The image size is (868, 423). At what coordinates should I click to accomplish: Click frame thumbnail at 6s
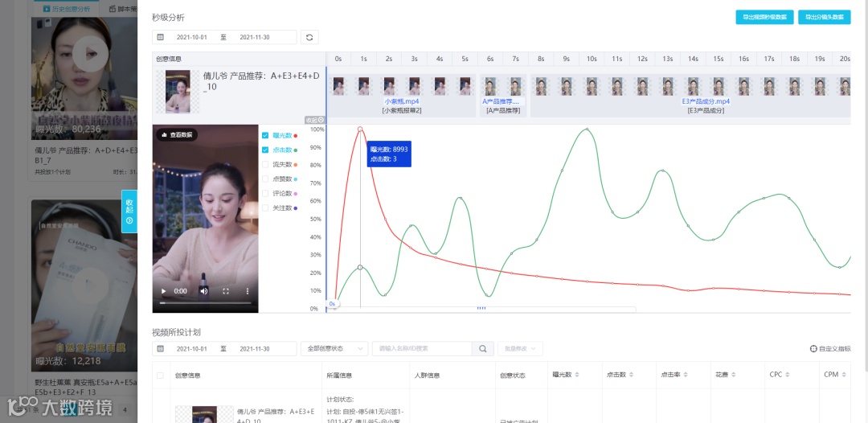[x=490, y=86]
